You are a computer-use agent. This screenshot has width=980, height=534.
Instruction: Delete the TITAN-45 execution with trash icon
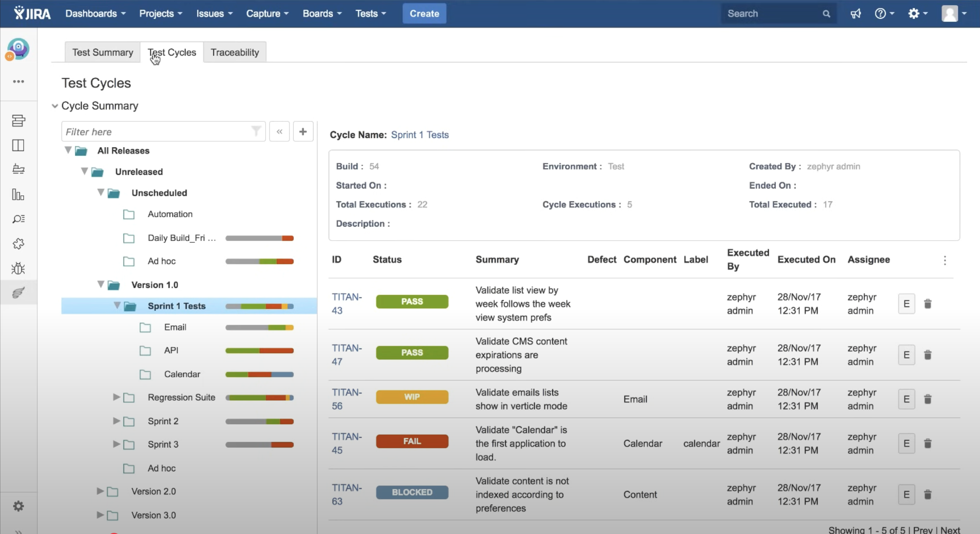(x=927, y=443)
